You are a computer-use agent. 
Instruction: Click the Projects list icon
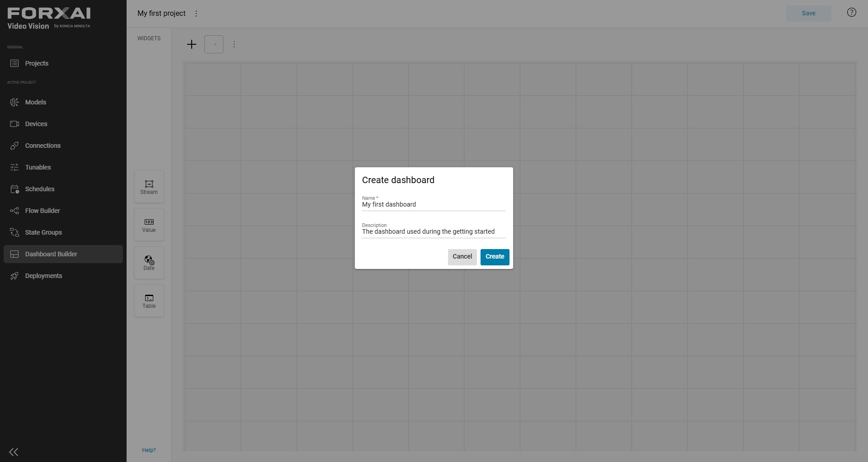tap(14, 63)
